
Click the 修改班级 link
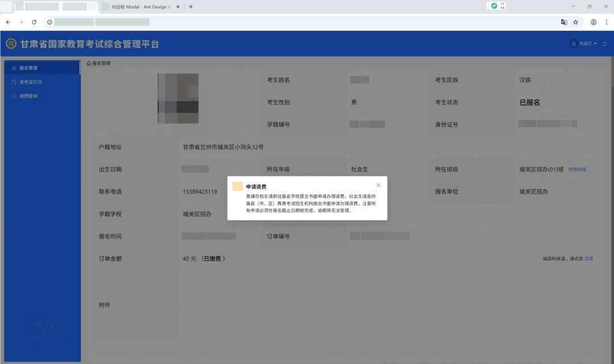tap(577, 169)
